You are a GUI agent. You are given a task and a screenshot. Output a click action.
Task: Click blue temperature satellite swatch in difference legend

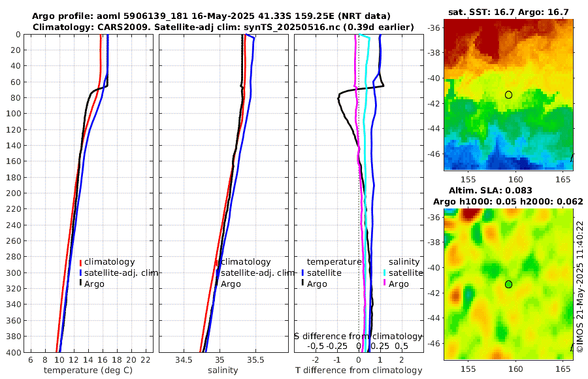pyautogui.click(x=302, y=273)
